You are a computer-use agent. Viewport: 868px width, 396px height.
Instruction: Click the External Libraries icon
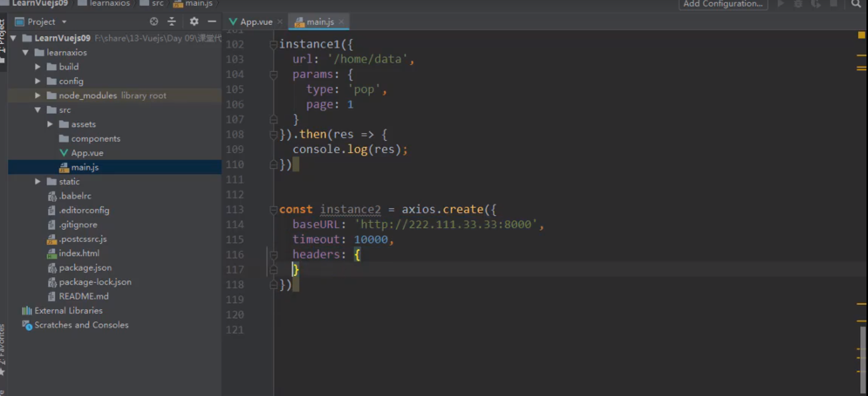point(27,311)
